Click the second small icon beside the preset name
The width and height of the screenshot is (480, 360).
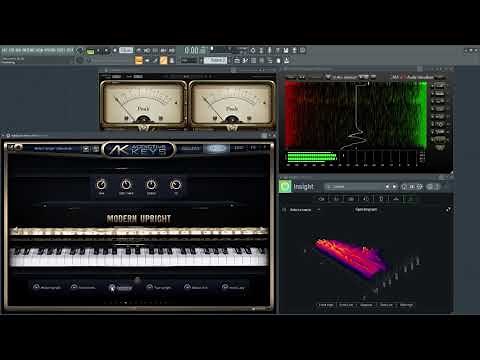pos(96,149)
